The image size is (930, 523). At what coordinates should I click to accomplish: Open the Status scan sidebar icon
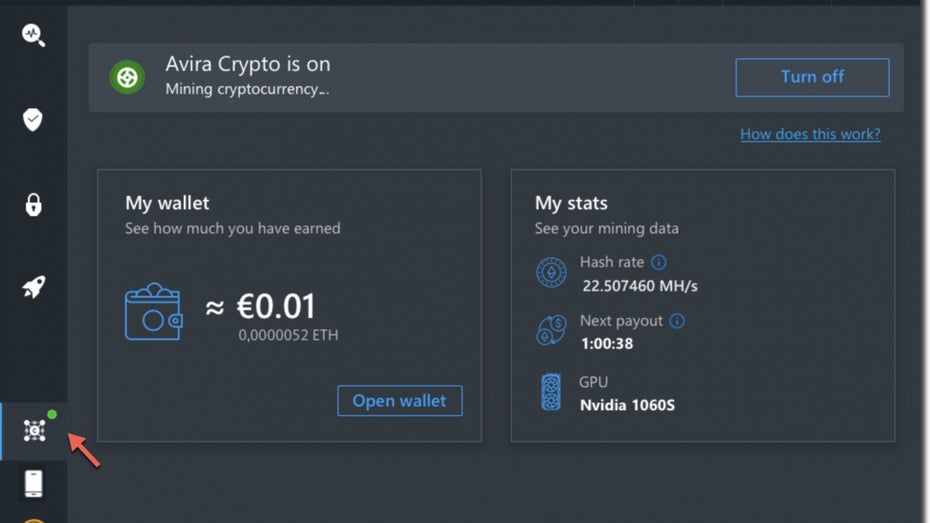(x=33, y=35)
